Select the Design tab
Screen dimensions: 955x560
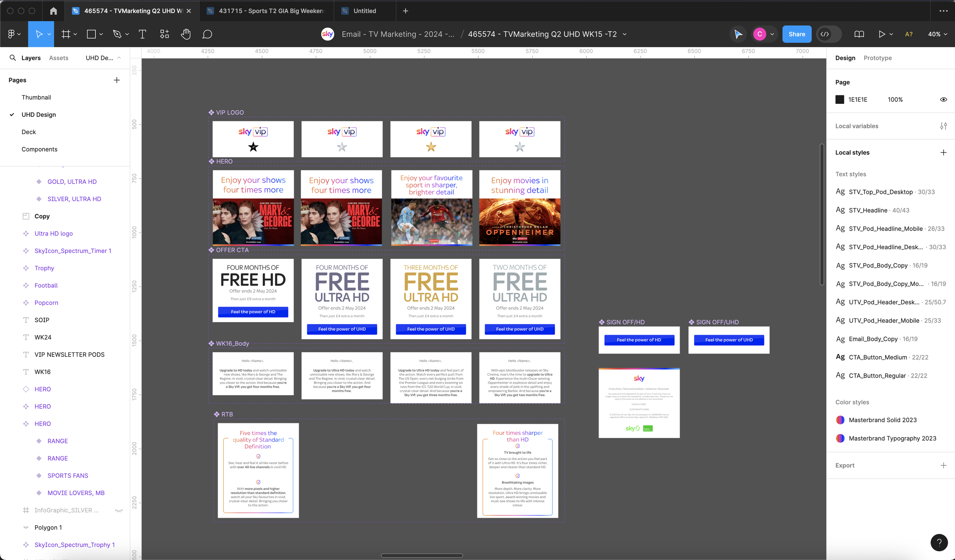click(x=845, y=58)
